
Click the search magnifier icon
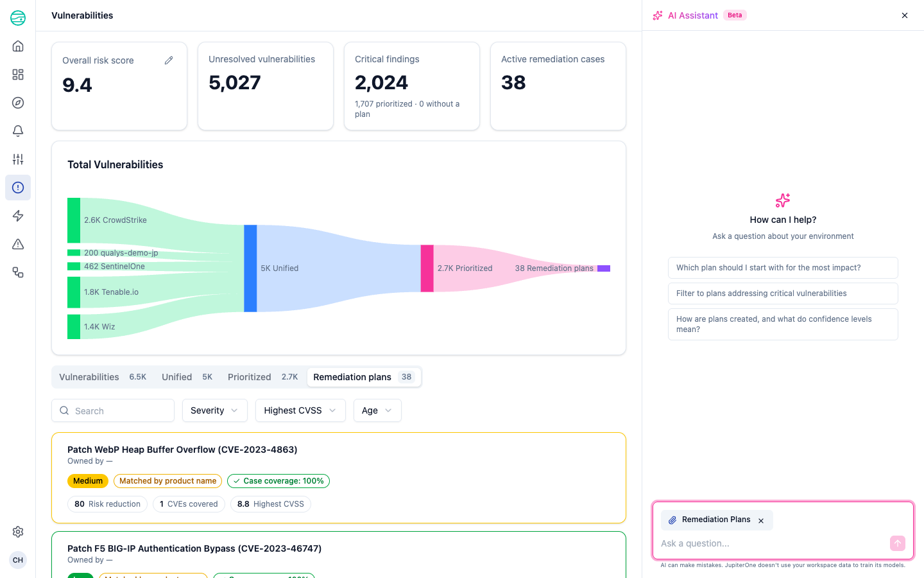(64, 410)
